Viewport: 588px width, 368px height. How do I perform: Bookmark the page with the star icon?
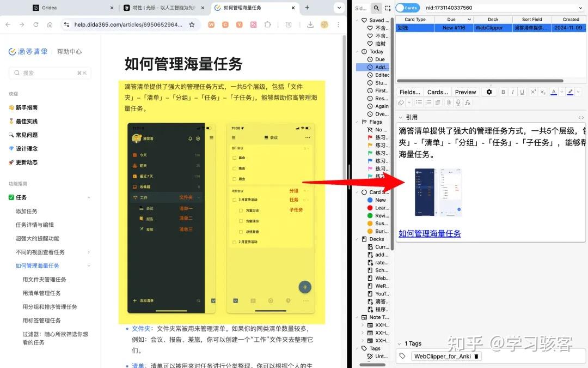click(192, 25)
